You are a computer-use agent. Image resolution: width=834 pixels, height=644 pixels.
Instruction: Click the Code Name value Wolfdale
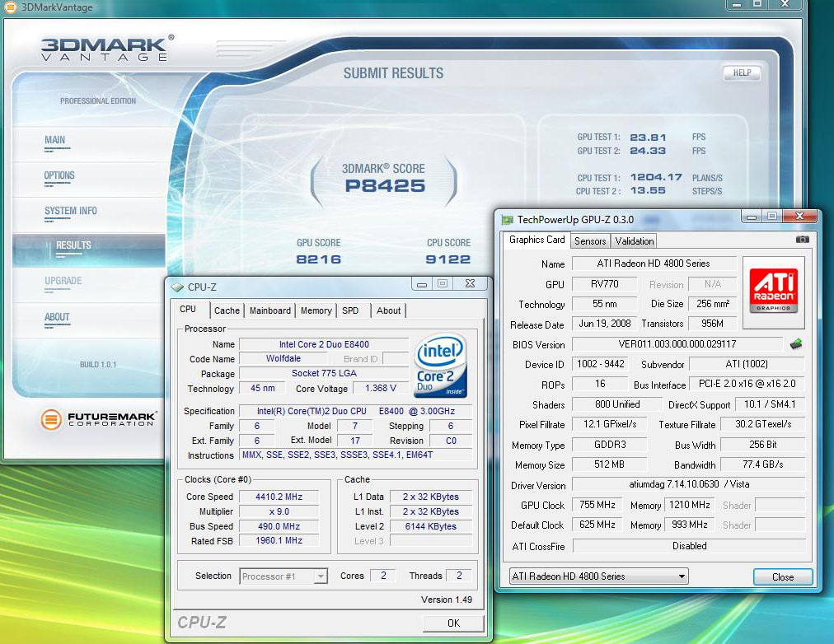point(283,359)
